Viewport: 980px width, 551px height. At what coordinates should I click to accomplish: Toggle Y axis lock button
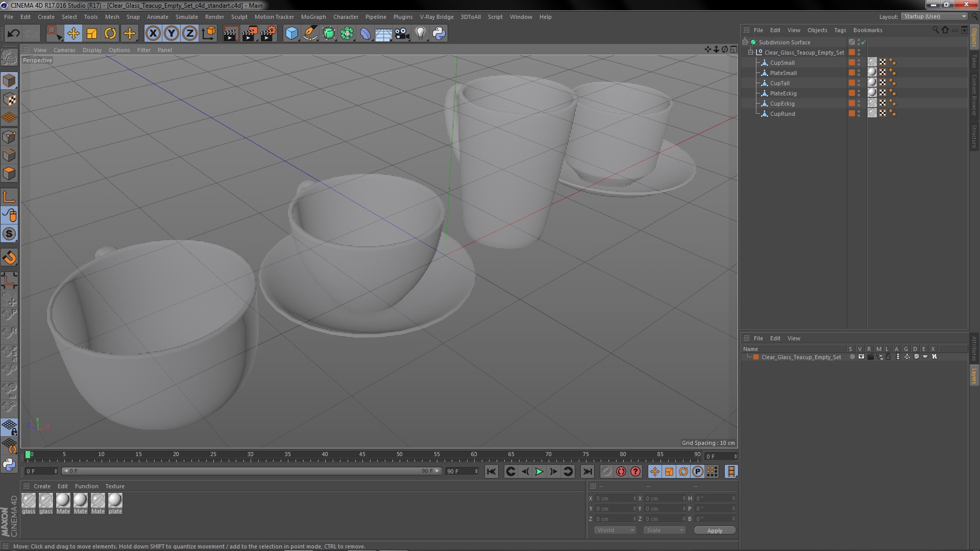click(171, 34)
